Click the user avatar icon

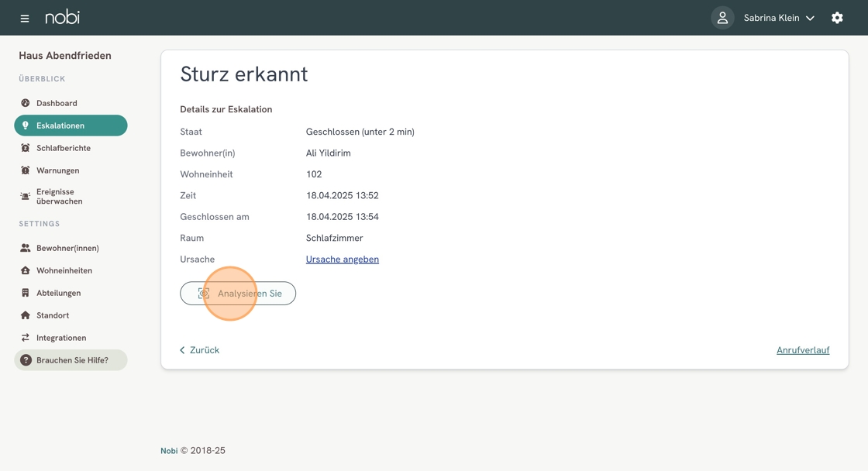click(722, 18)
